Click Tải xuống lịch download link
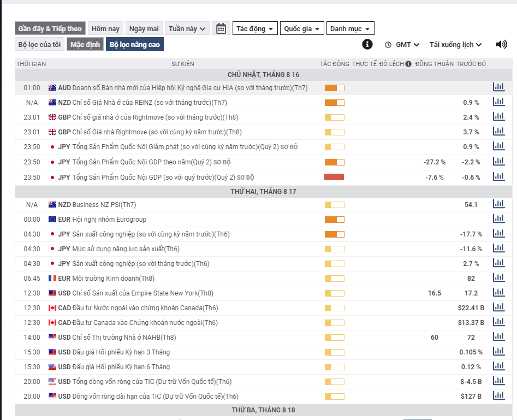This screenshot has height=420, width=517. point(455,44)
